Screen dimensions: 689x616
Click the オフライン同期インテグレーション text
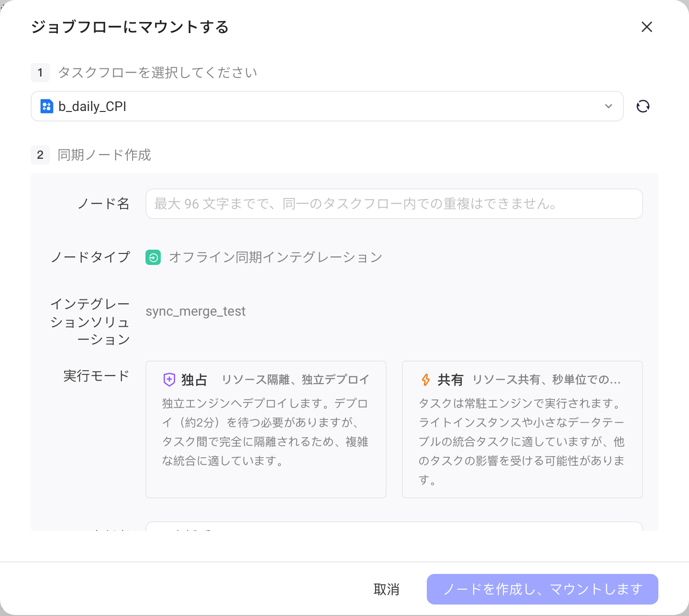[x=276, y=257]
